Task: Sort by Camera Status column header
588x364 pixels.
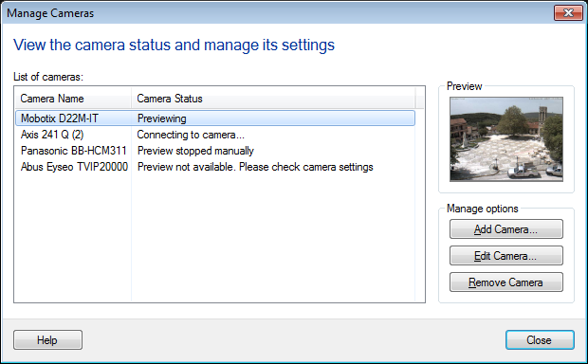Action: tap(273, 99)
